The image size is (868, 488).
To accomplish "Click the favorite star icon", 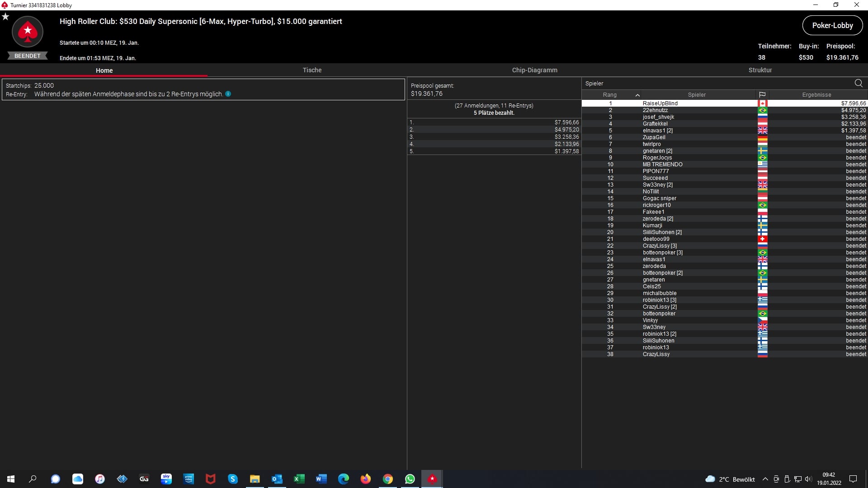I will point(5,17).
